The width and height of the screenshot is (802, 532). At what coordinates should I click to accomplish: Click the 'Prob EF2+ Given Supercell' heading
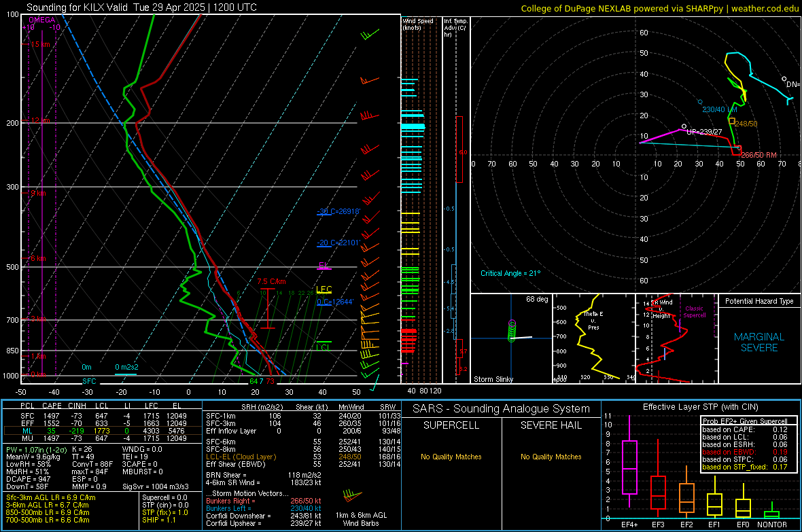(745, 421)
